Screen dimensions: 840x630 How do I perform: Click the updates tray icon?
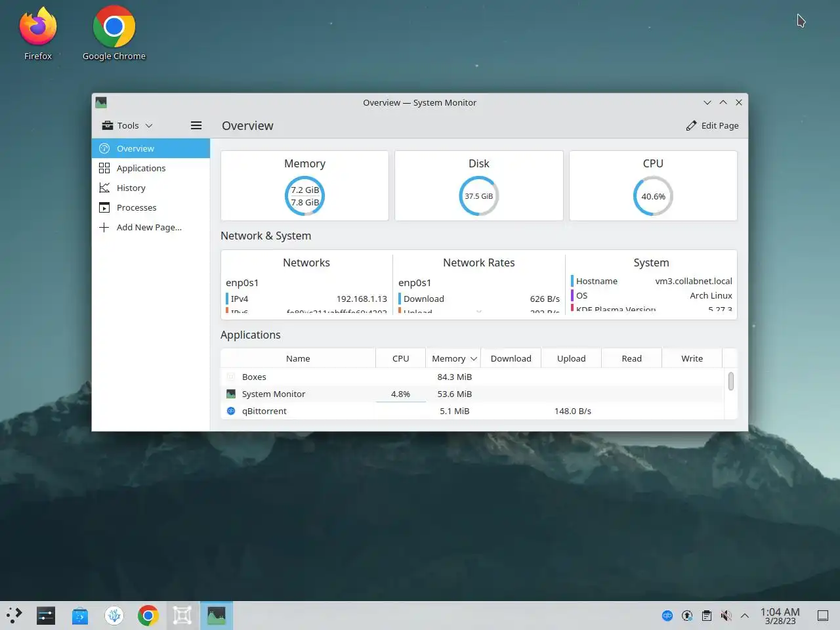(x=687, y=616)
